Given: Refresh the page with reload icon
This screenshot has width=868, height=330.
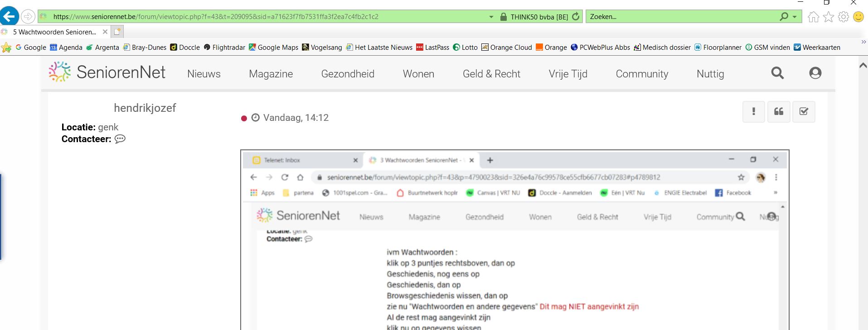Looking at the screenshot, I should point(576,17).
